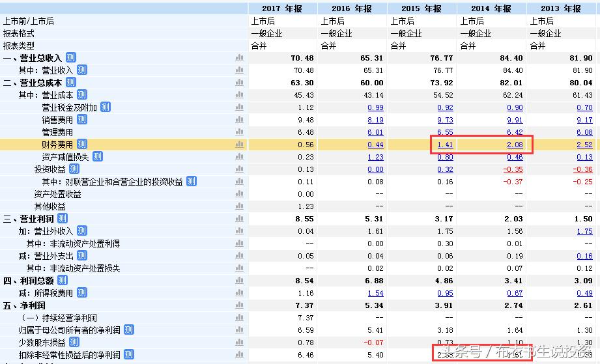The height and width of the screenshot is (364, 600).
Task: Open 2015 财务费用 value 1.41 link
Action: [445, 145]
